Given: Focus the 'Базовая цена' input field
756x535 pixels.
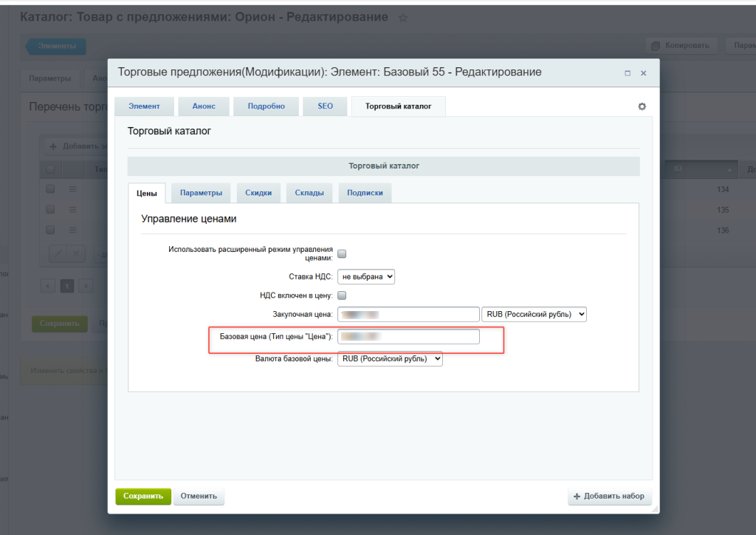Looking at the screenshot, I should (x=408, y=337).
